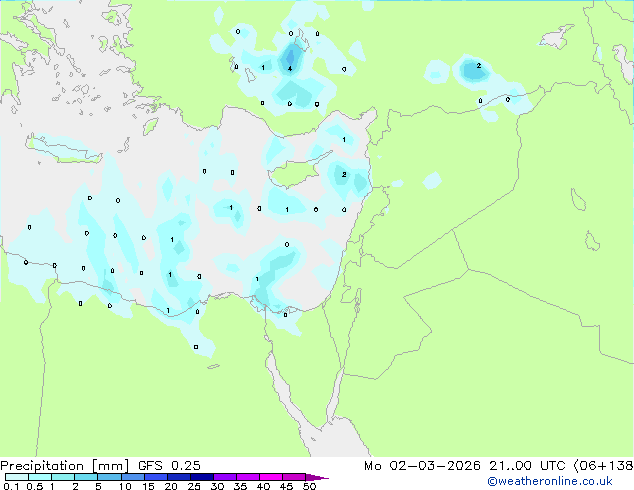Pick the 25–30 mm legend swatch
This screenshot has width=634, height=490.
[x=201, y=477]
